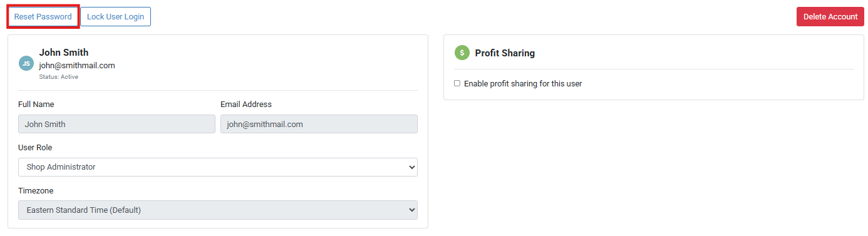Click the Profit Sharing heading
Viewport: 868px width, 236px height.
[505, 53]
